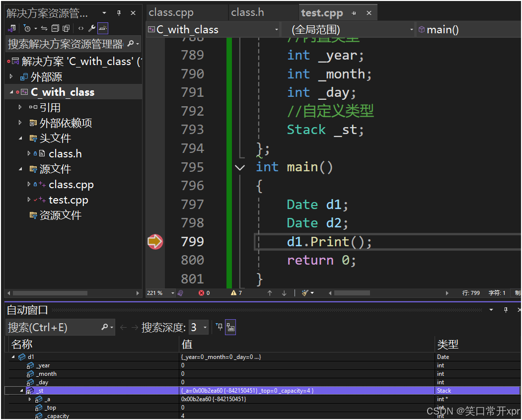Click the show all files icon
Image resolution: width=522 pixels, height=420 pixels.
pyautogui.click(x=66, y=29)
